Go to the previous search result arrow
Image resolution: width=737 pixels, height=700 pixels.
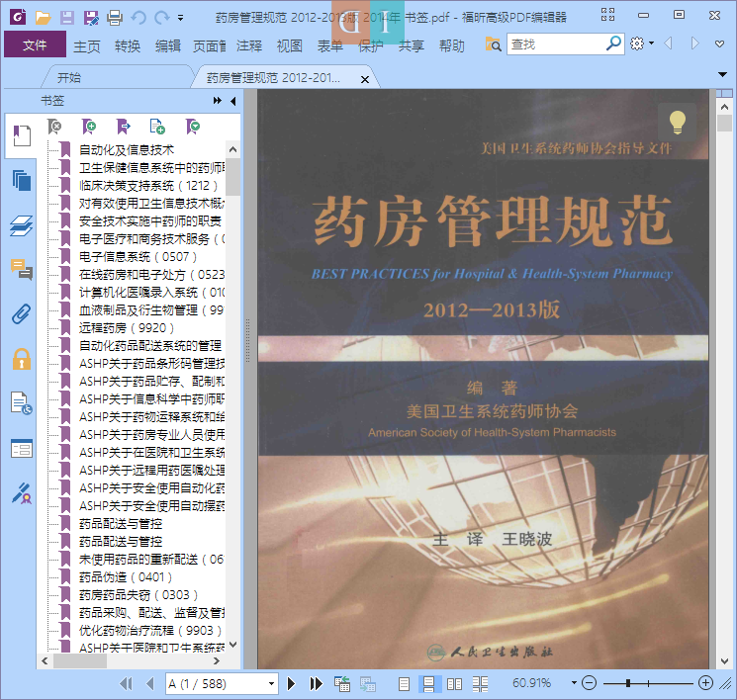tap(668, 44)
